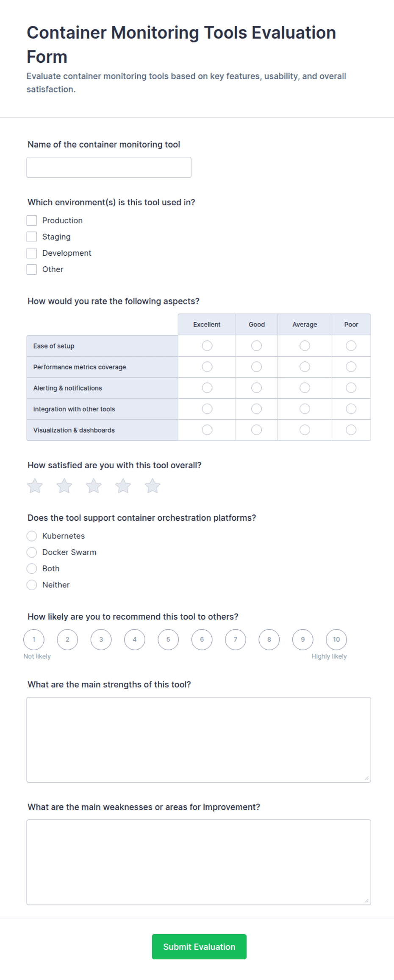Screen dimensions: 394x980
Task: Click the third satisfaction star
Action: pyautogui.click(x=94, y=486)
